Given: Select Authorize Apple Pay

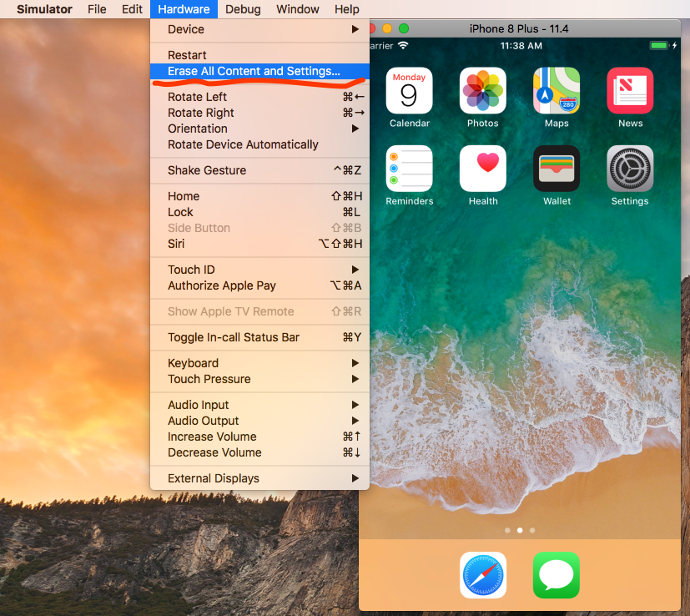Looking at the screenshot, I should click(x=259, y=285).
